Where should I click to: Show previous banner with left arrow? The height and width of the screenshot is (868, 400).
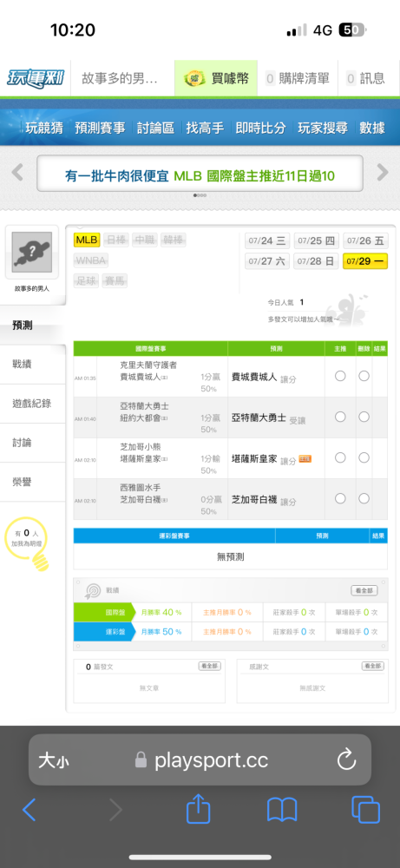point(17,173)
